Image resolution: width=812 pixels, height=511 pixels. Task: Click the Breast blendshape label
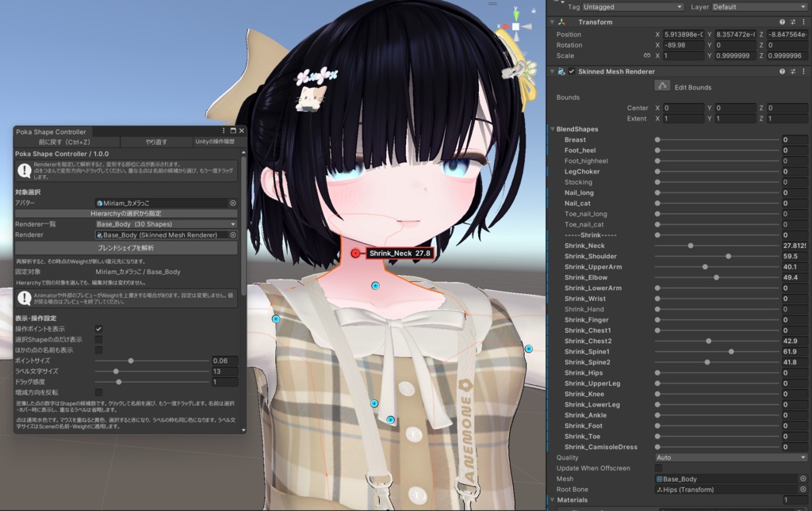pyautogui.click(x=575, y=139)
